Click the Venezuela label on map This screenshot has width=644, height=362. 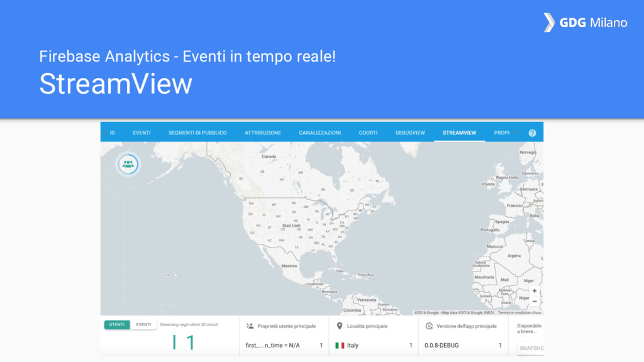pyautogui.click(x=367, y=300)
